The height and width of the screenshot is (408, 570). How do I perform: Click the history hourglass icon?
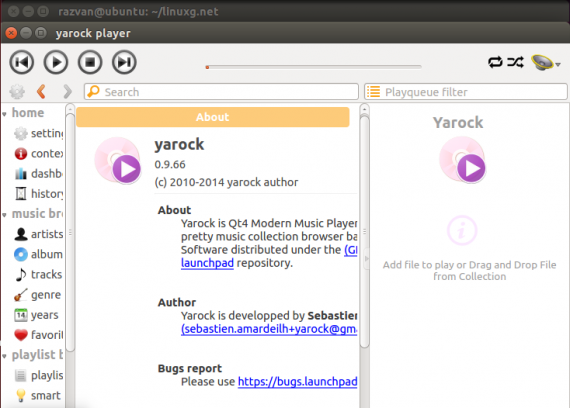click(x=21, y=193)
